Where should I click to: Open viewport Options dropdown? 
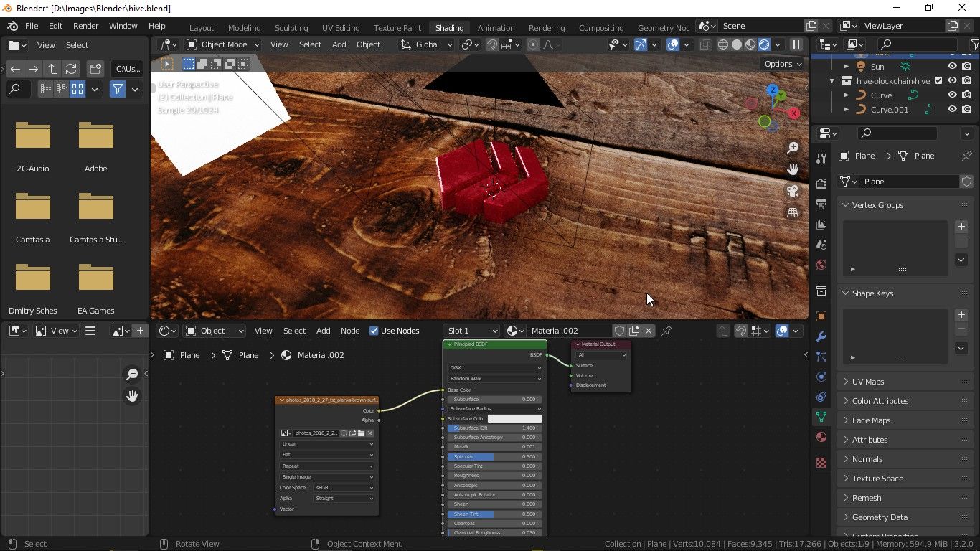pos(783,64)
